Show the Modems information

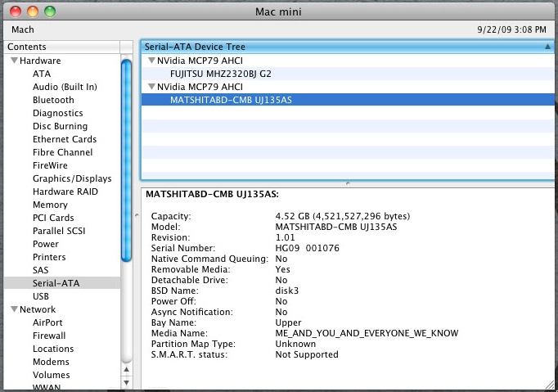(x=51, y=362)
